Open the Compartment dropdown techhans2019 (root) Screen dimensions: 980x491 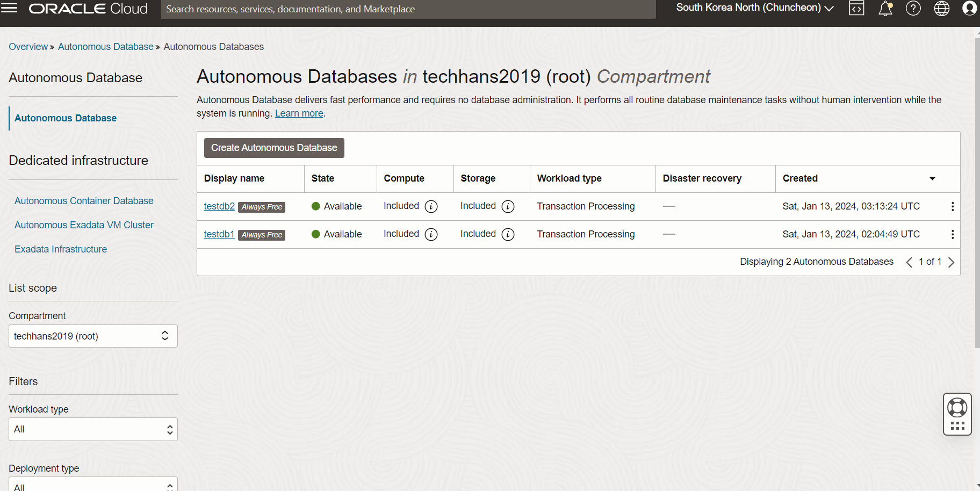click(x=93, y=336)
